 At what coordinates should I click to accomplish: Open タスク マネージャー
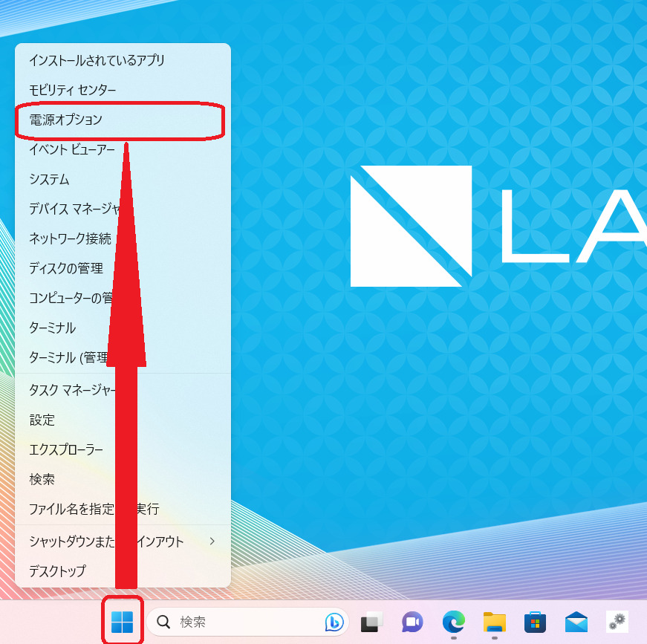pyautogui.click(x=123, y=390)
